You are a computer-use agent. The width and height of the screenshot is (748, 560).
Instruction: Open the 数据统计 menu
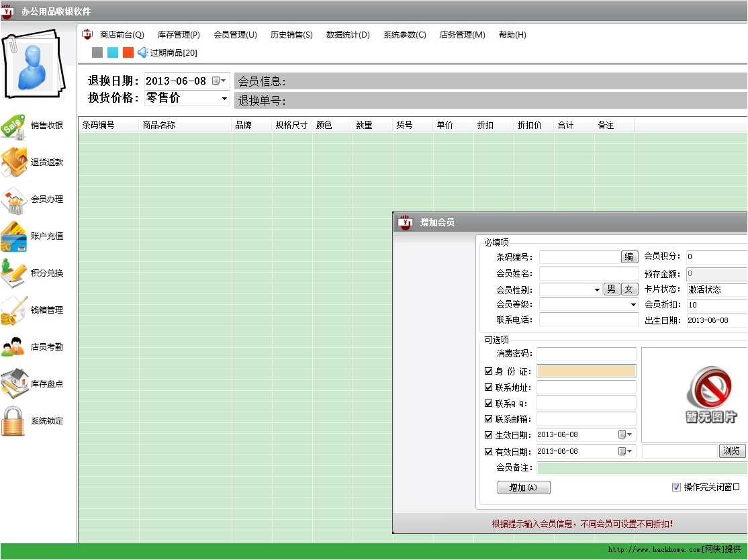(x=346, y=35)
